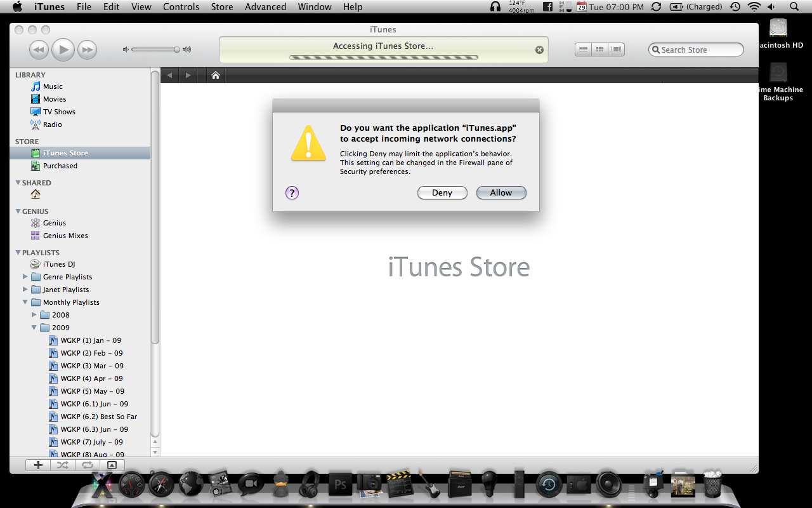
Task: Collapse the Monthly Playlists folder
Action: tap(25, 302)
